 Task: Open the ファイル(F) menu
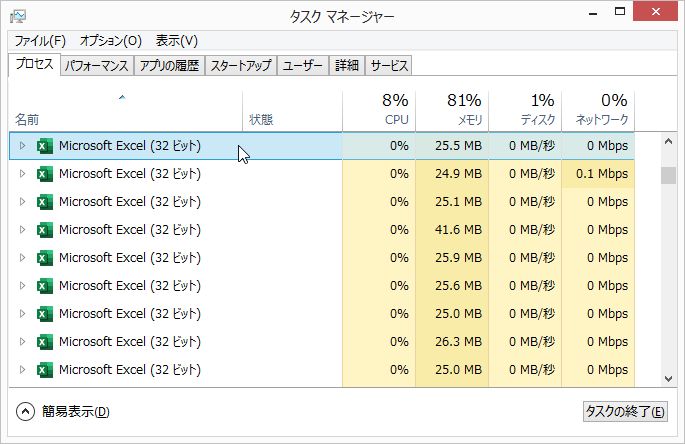[40, 41]
